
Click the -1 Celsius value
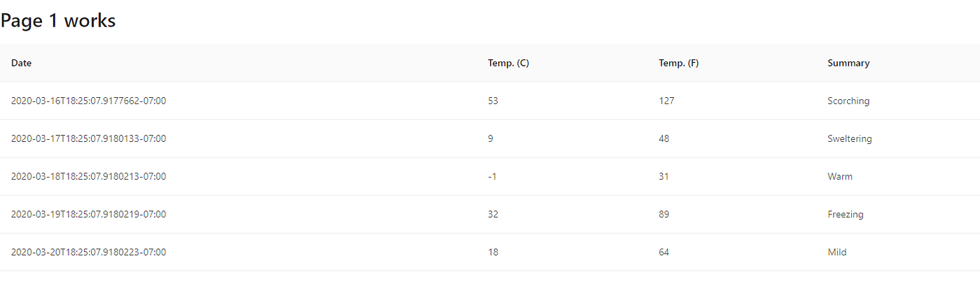(x=492, y=176)
